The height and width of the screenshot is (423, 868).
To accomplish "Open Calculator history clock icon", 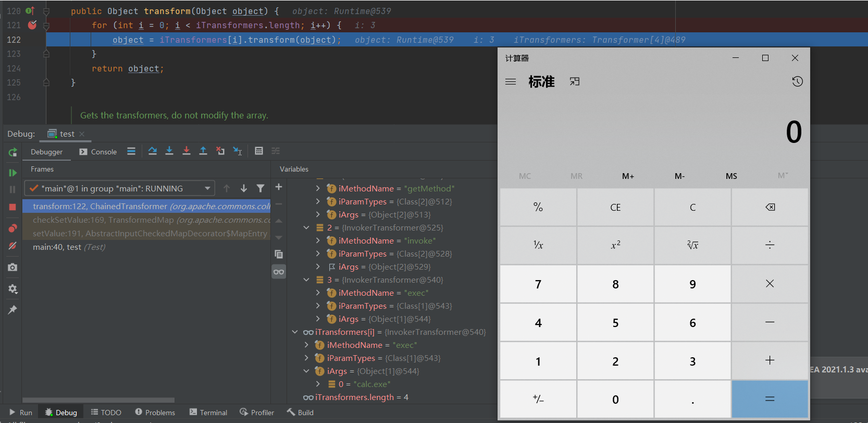I will (797, 81).
